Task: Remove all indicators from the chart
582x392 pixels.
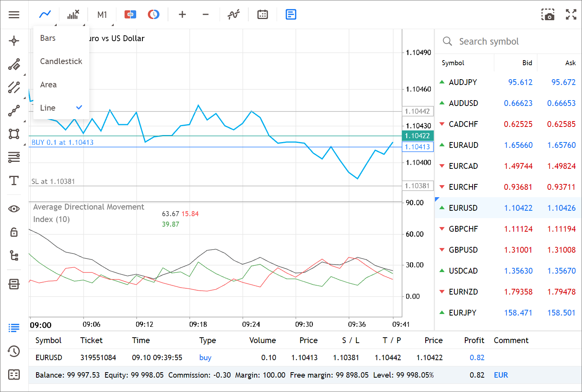Action: 73,14
